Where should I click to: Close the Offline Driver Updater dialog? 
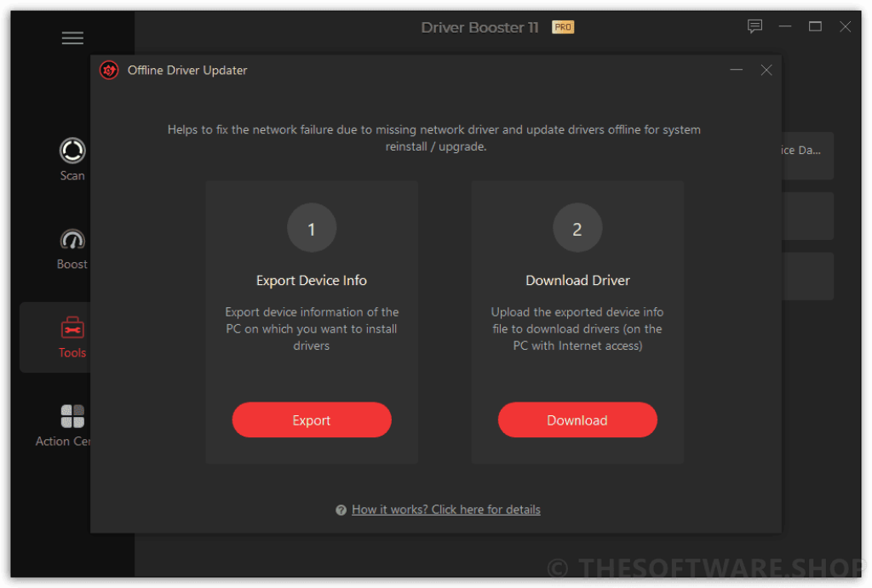tap(766, 70)
